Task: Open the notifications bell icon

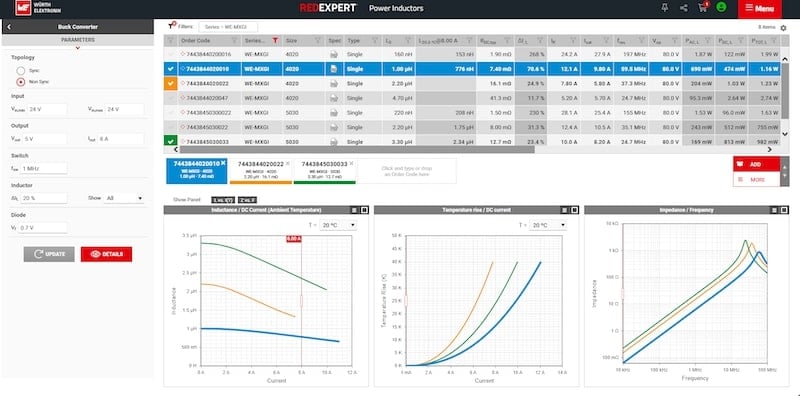Action: pyautogui.click(x=664, y=8)
